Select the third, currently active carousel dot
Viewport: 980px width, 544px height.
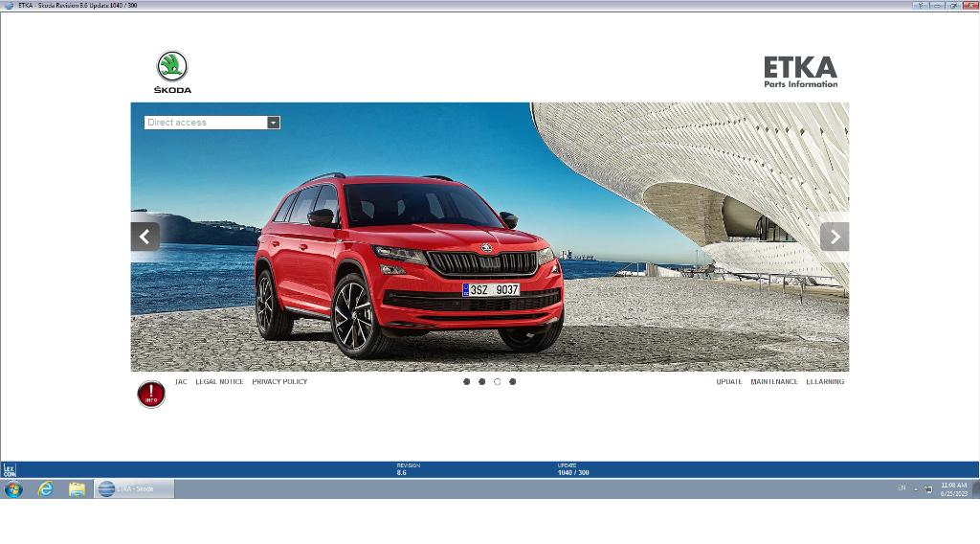click(497, 381)
